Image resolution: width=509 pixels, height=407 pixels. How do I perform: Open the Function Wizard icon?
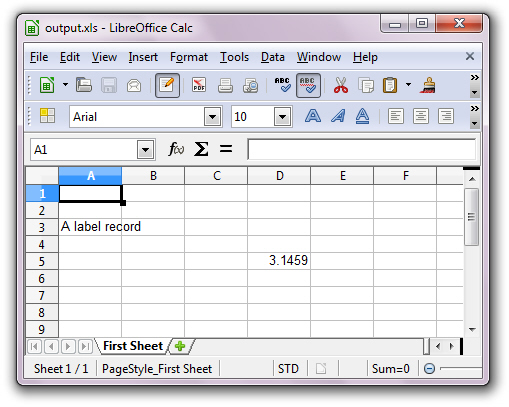[176, 149]
